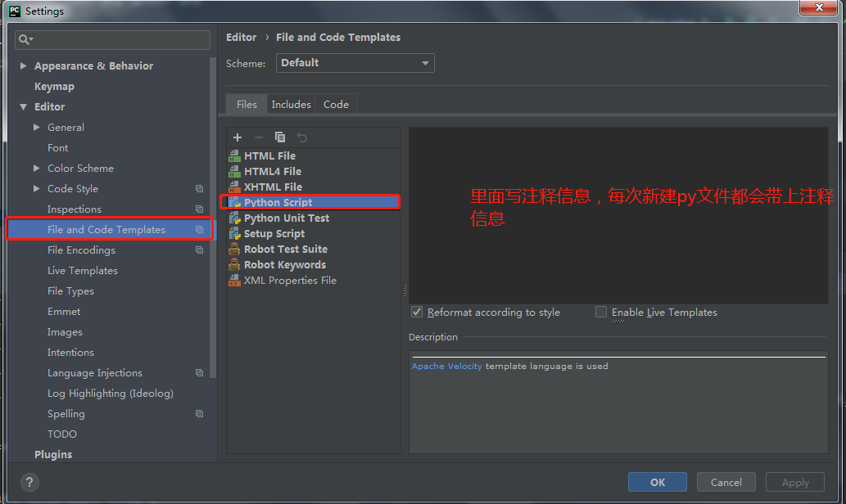Screen dimensions: 846x504
Task: Open Images settings
Action: 65,332
